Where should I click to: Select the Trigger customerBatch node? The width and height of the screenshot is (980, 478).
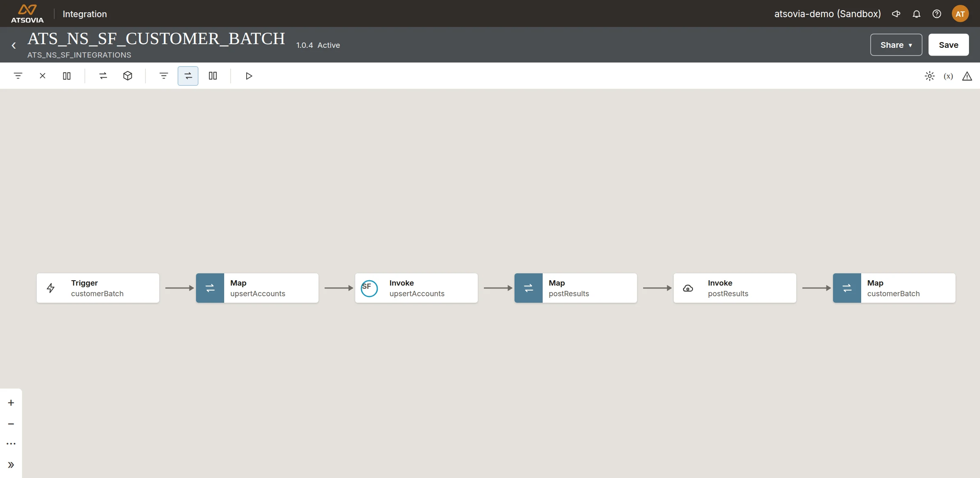coord(98,288)
